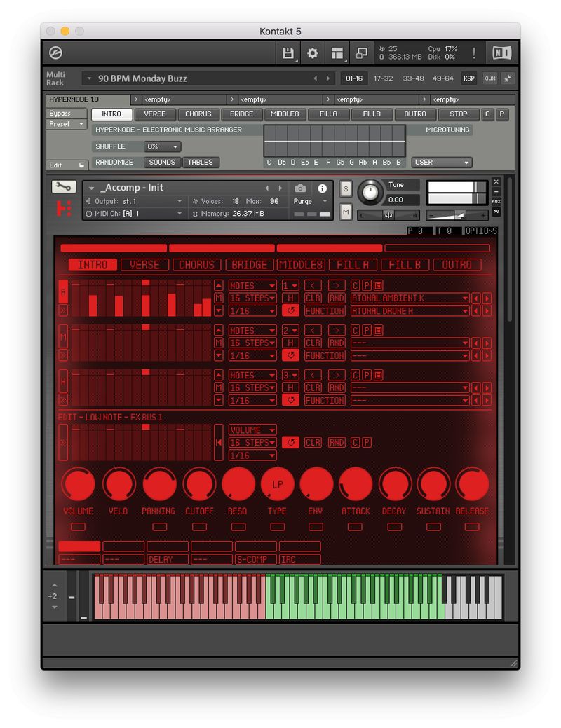Click the output mixer icon in the toolbar
This screenshot has height=728, width=561.
(x=362, y=53)
